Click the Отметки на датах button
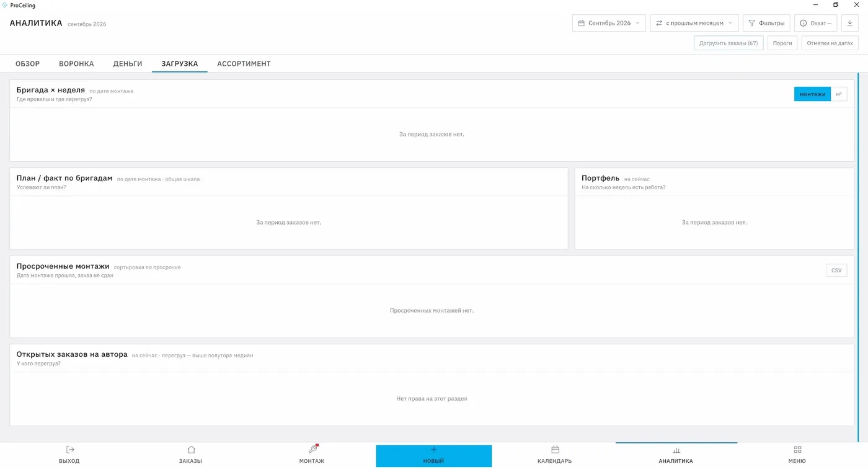The image size is (868, 469). 830,43
